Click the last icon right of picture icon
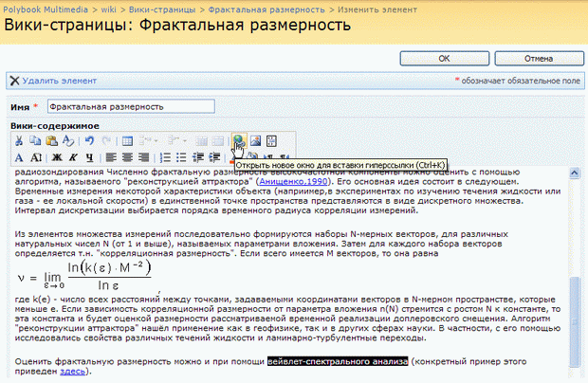588x383 pixels. (x=271, y=141)
